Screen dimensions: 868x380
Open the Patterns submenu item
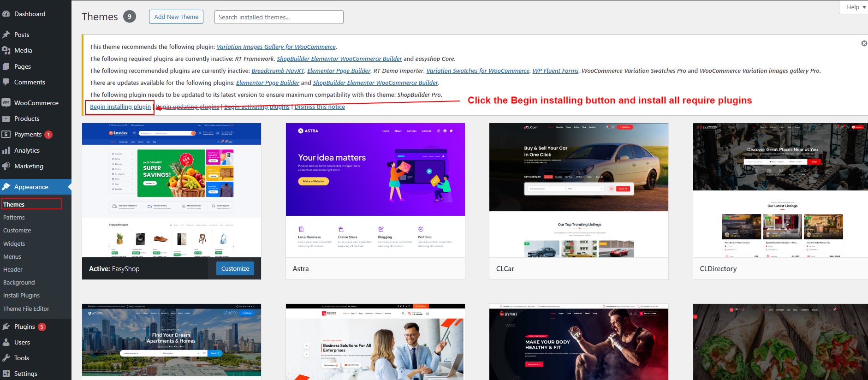[x=14, y=217]
